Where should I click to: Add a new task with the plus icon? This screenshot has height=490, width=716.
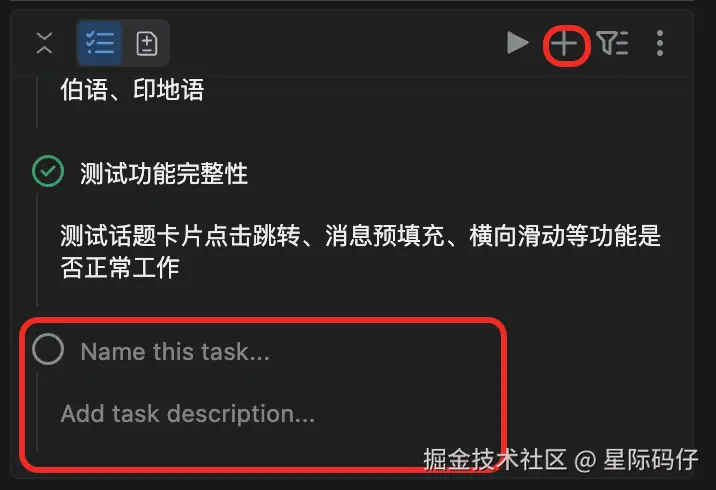[564, 44]
